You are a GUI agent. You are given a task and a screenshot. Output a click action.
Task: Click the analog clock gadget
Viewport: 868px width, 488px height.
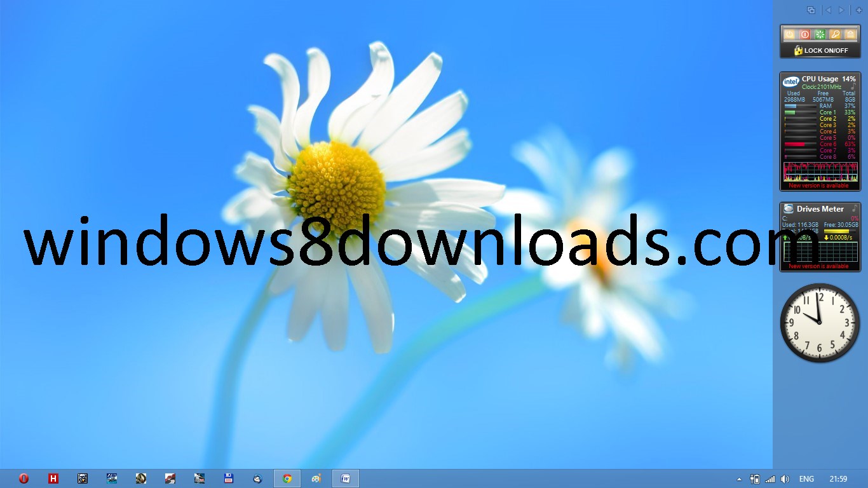(820, 323)
